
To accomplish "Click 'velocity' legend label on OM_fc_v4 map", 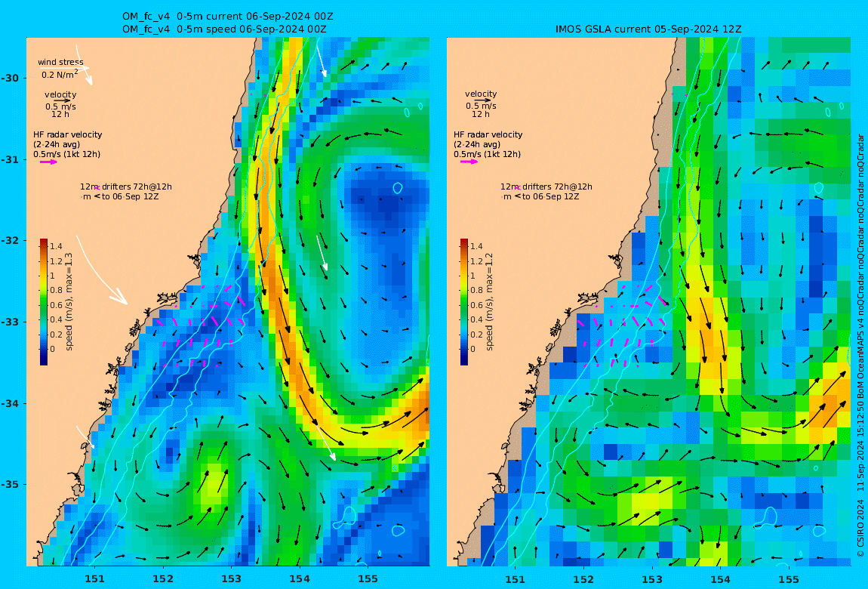I will [x=61, y=94].
